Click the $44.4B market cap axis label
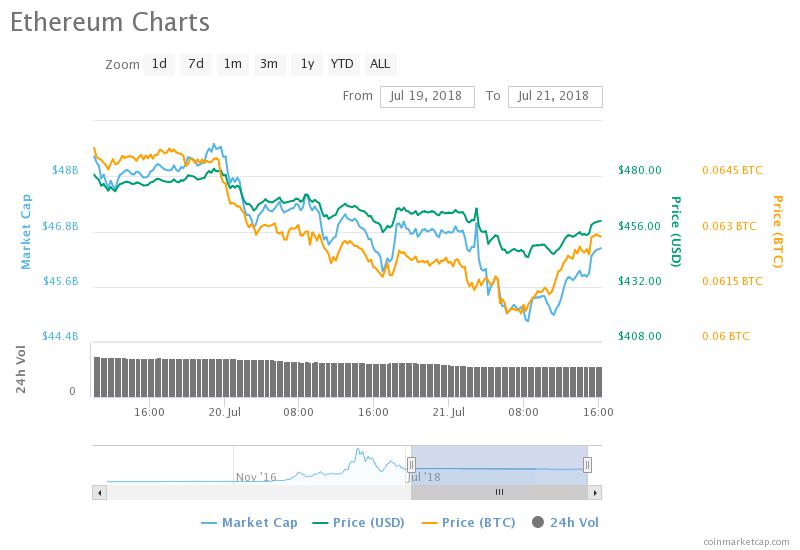800x550 pixels. pos(60,336)
